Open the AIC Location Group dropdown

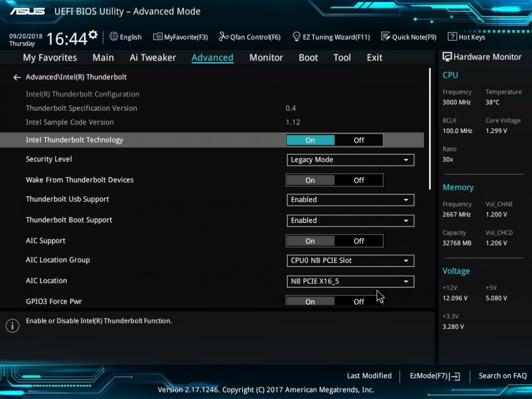(x=350, y=261)
